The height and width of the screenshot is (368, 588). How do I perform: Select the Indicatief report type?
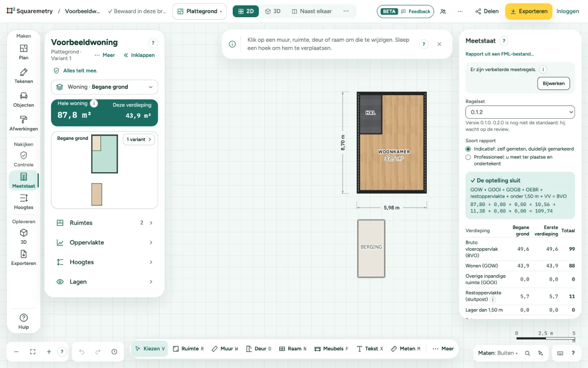(468, 149)
